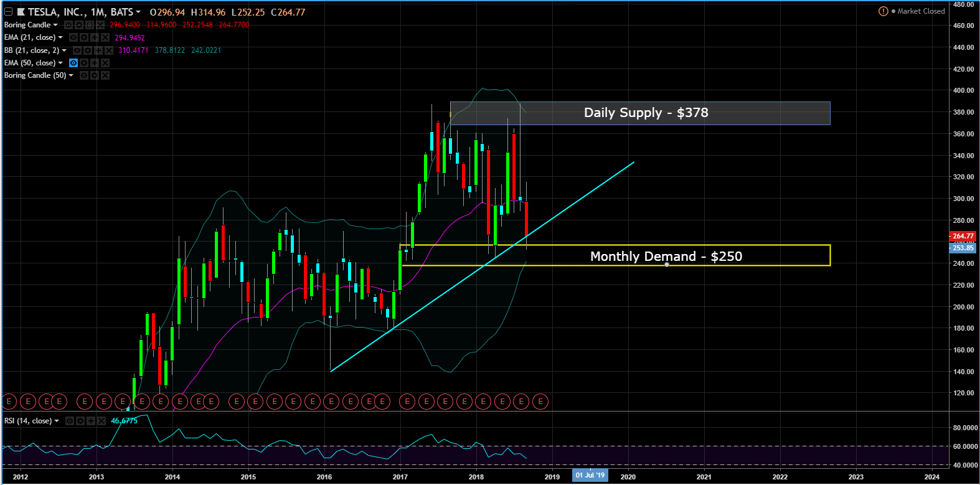Expand the EMA (50, close) indicator menu
Image resolution: width=980 pixels, height=485 pixels.
(60, 63)
